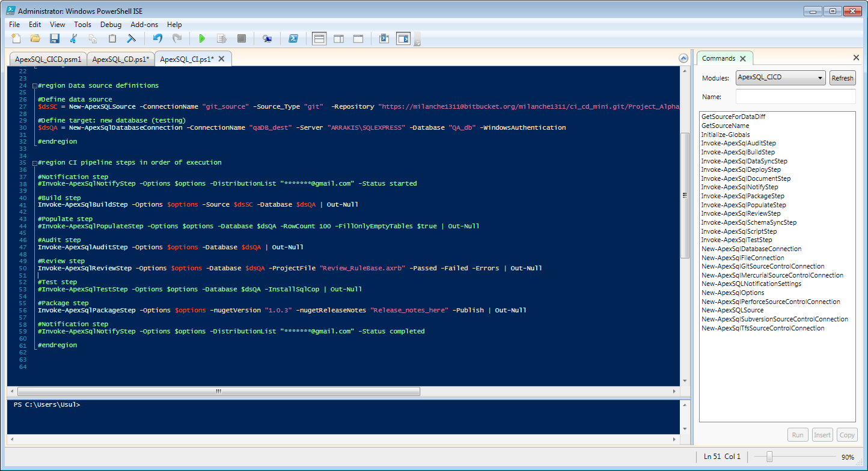Show script pane on the right layout
The width and height of the screenshot is (868, 471).
pos(339,38)
